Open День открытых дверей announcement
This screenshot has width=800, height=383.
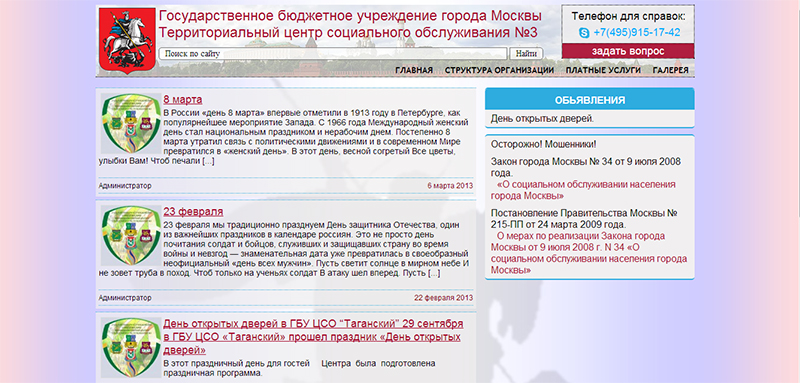[x=542, y=119]
